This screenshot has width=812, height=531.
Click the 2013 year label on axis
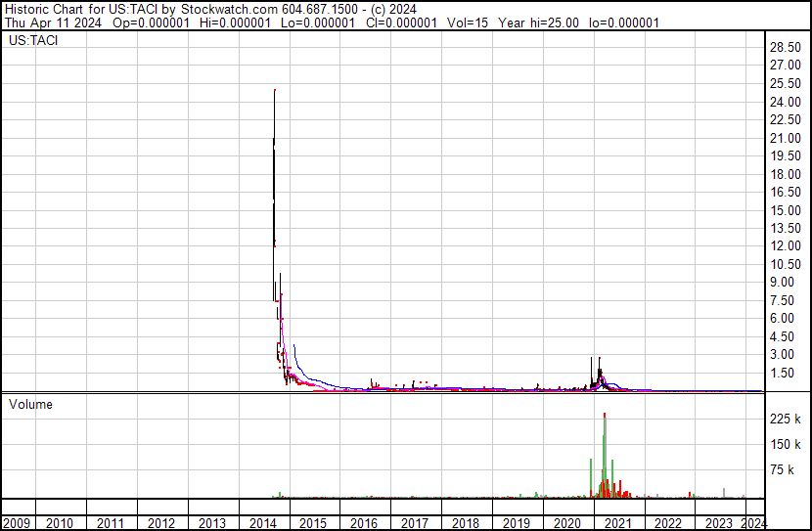pyautogui.click(x=211, y=523)
